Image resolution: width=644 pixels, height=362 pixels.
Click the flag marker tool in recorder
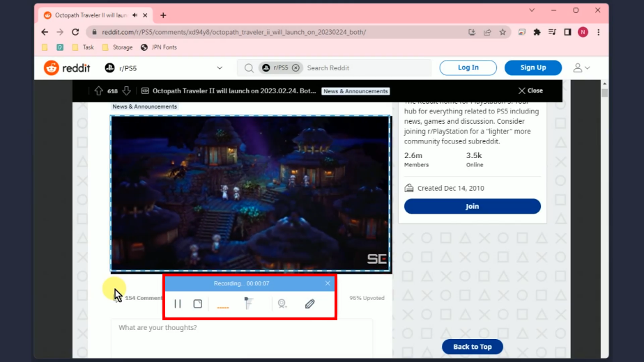(x=249, y=304)
